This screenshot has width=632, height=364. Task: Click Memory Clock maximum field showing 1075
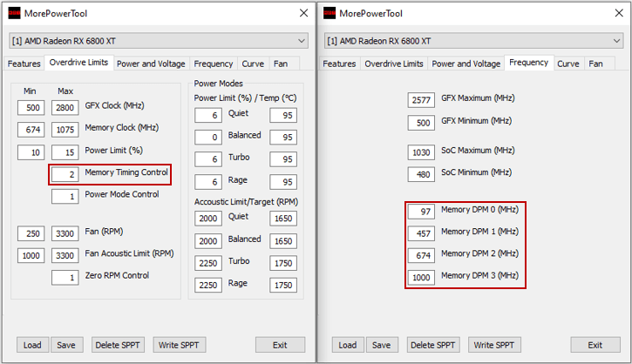[65, 130]
